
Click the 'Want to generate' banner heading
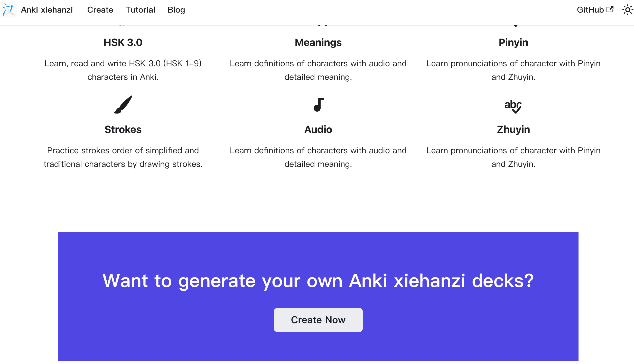[x=318, y=281]
